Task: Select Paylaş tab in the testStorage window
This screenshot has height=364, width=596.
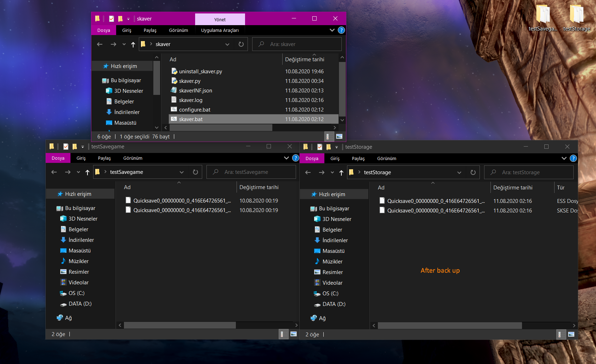Action: click(358, 158)
